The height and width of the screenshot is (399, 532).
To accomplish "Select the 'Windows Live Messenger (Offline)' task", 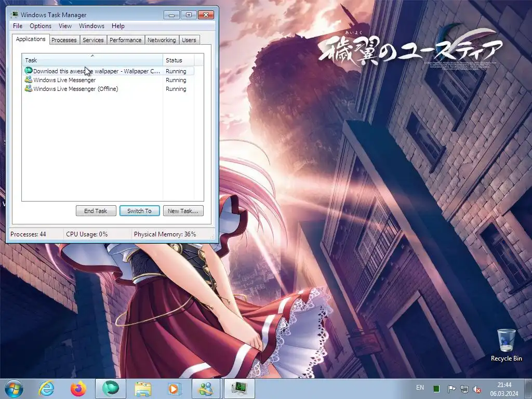I will (x=109, y=89).
